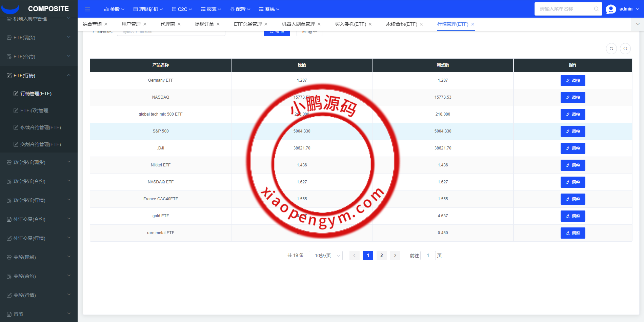Click the refresh icon above the table
The image size is (644, 322).
[611, 49]
